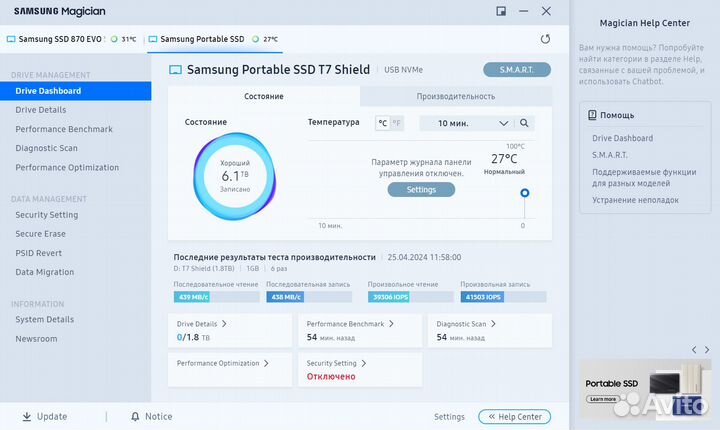The width and height of the screenshot is (720, 430).
Task: Click the 27°C temperature reading
Action: [x=504, y=159]
